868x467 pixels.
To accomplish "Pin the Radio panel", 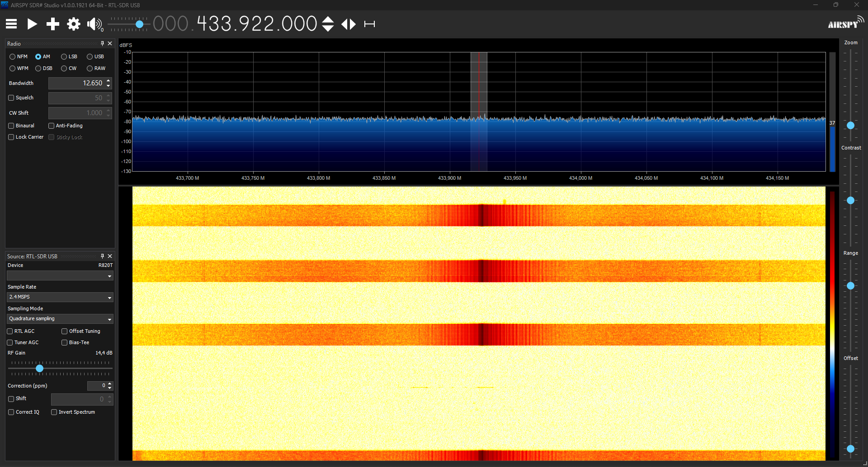I will click(102, 43).
